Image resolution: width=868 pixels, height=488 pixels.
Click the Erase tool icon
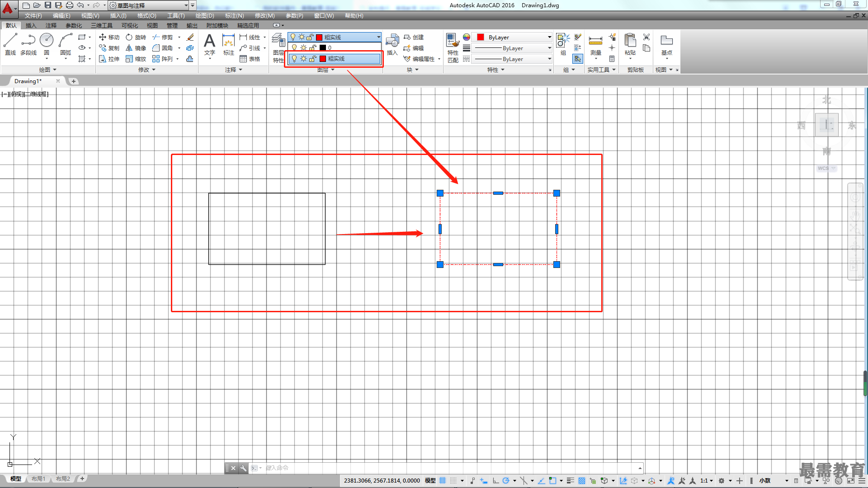tap(190, 37)
